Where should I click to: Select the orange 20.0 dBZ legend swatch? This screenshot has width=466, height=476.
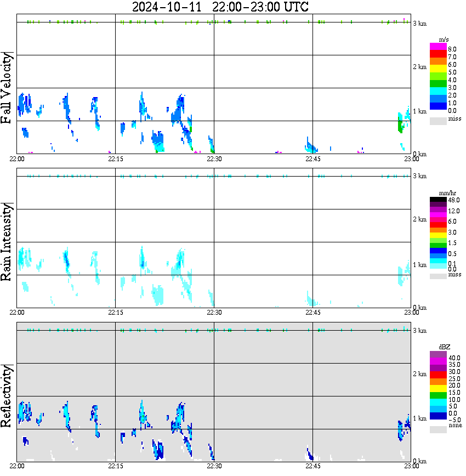click(x=438, y=382)
